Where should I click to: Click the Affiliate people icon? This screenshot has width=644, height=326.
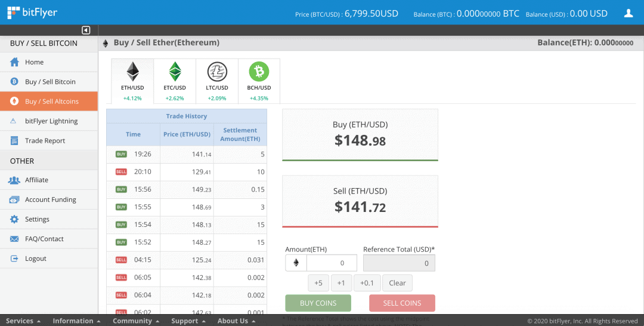point(14,180)
